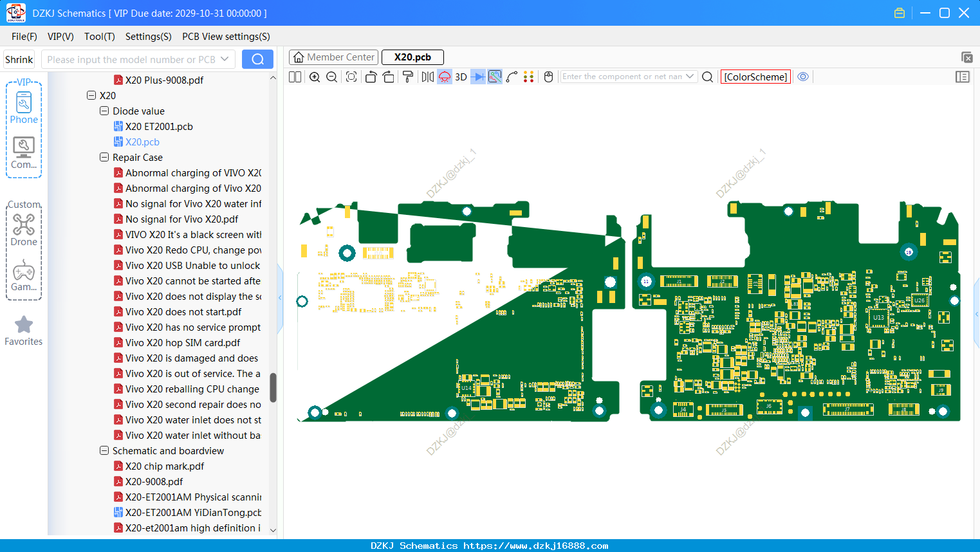Toggle the eye visibility icon
Image resolution: width=980 pixels, height=552 pixels.
tap(803, 77)
